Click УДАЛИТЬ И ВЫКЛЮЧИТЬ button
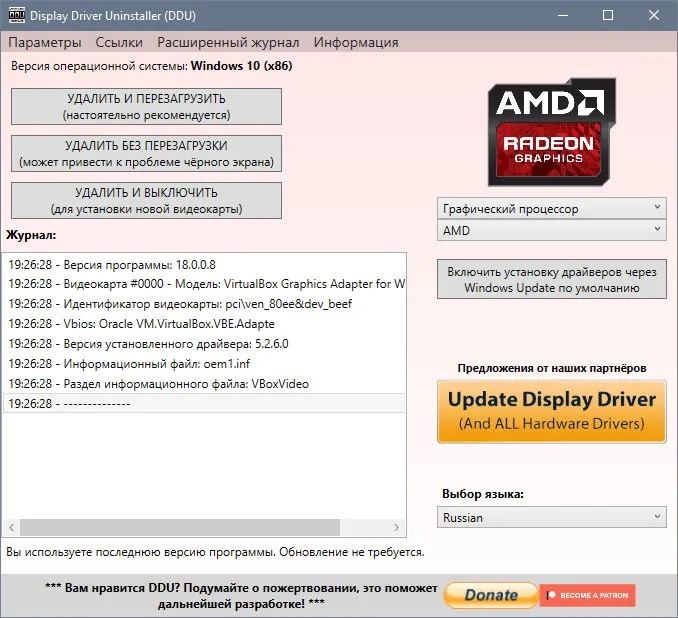The height and width of the screenshot is (618, 678). (x=146, y=201)
